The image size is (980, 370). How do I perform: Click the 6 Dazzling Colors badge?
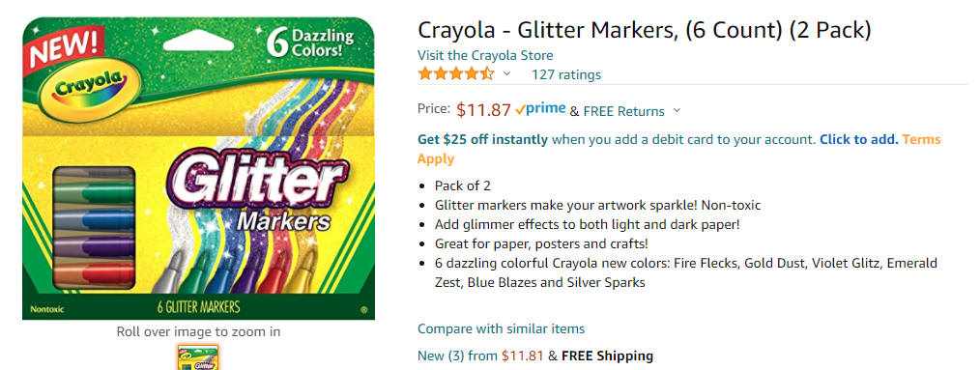point(309,42)
